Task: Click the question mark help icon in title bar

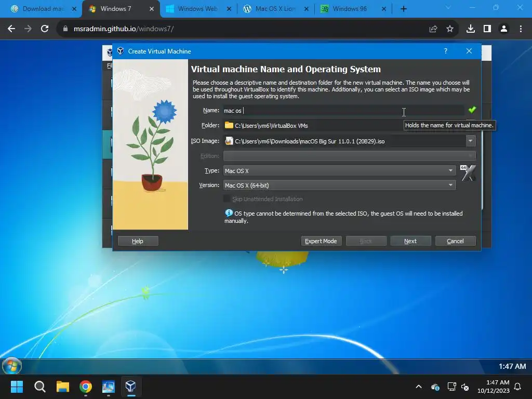Action: point(445,51)
